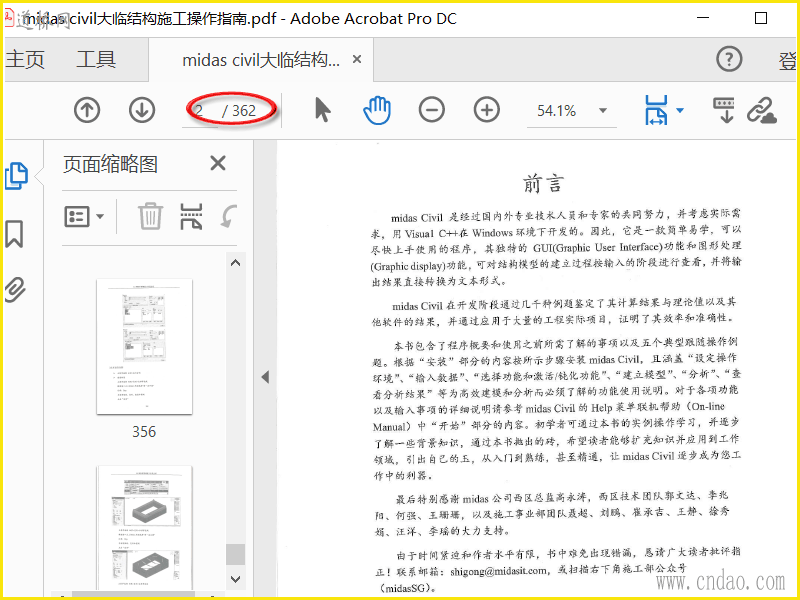This screenshot has height=600, width=800.
Task: Click the / 362 total pages text
Action: click(239, 111)
